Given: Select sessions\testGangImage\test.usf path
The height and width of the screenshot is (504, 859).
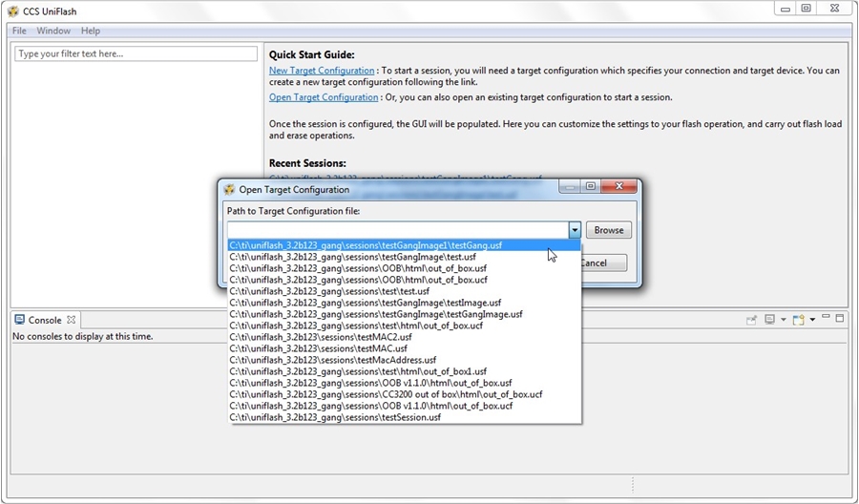Looking at the screenshot, I should 404,257.
